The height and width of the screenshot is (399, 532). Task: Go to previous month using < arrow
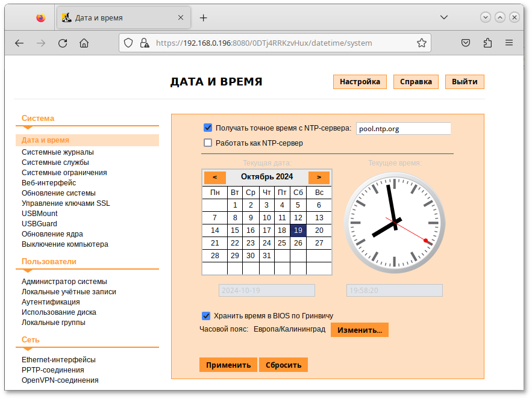click(215, 178)
